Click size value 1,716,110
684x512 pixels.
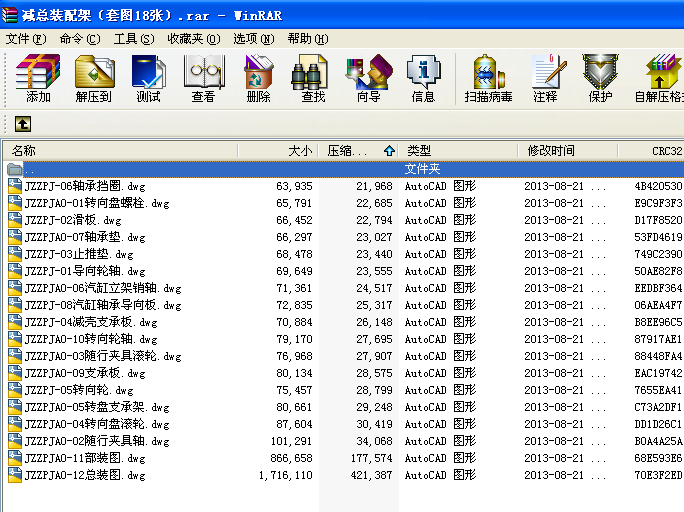pyautogui.click(x=286, y=475)
